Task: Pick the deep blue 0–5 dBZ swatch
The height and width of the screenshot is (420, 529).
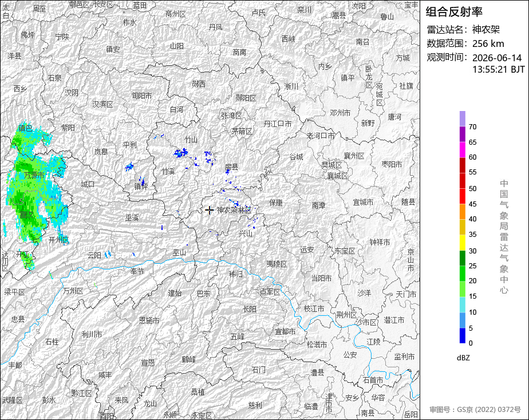Action: point(462,336)
